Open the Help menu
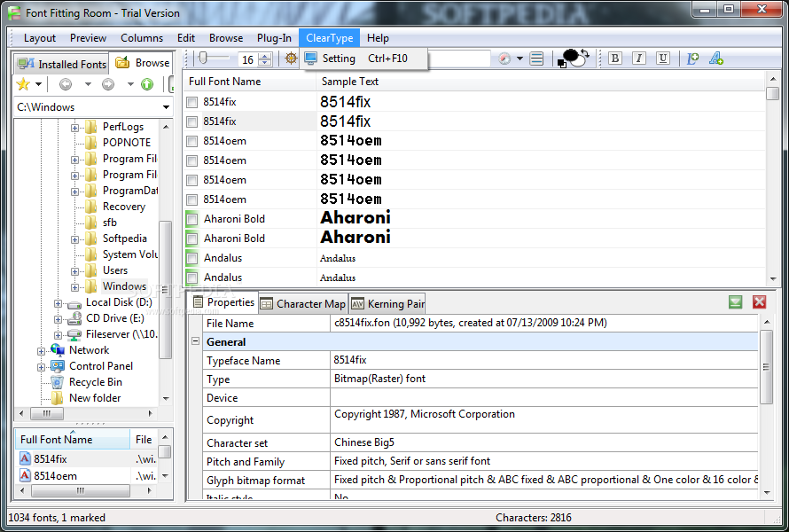The height and width of the screenshot is (532, 789). pyautogui.click(x=378, y=38)
